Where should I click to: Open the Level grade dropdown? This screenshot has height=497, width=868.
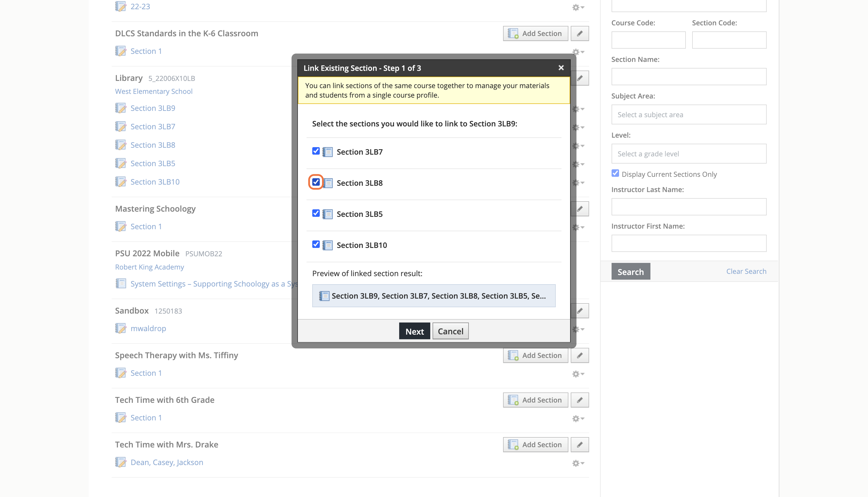689,153
